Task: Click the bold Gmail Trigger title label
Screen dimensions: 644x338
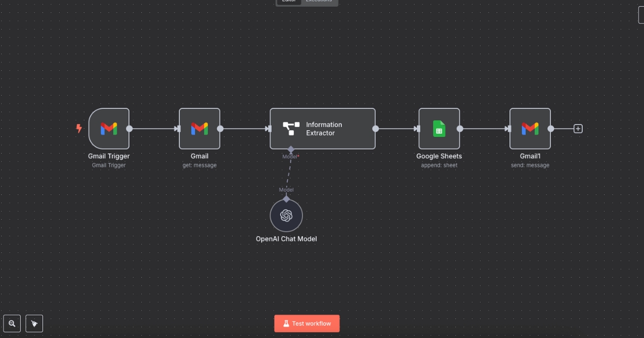Action: [109, 156]
